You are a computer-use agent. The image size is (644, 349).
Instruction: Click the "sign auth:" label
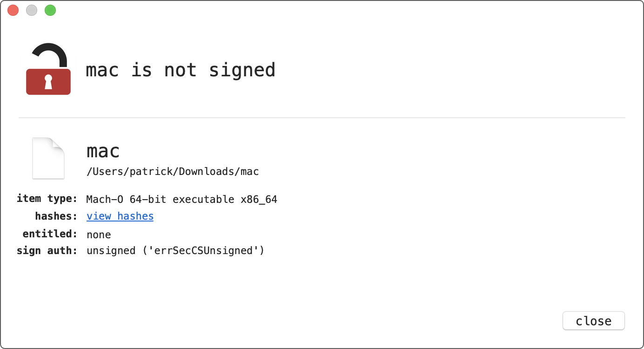47,251
